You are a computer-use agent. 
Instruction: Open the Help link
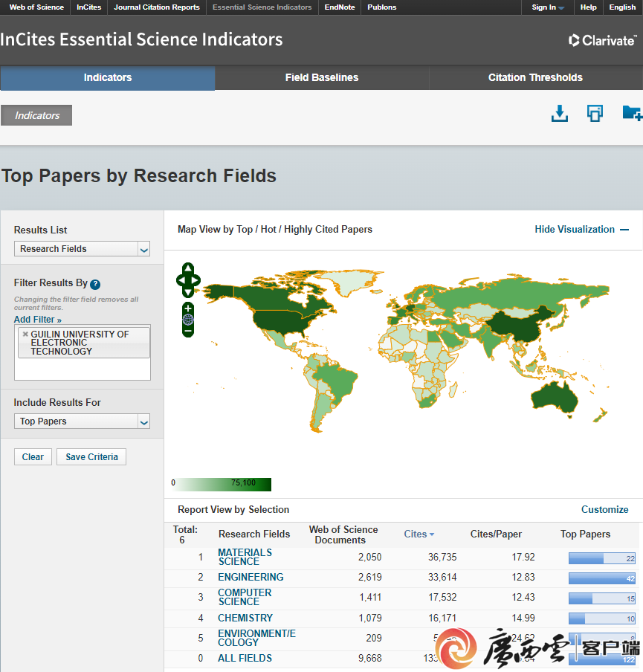coord(588,7)
